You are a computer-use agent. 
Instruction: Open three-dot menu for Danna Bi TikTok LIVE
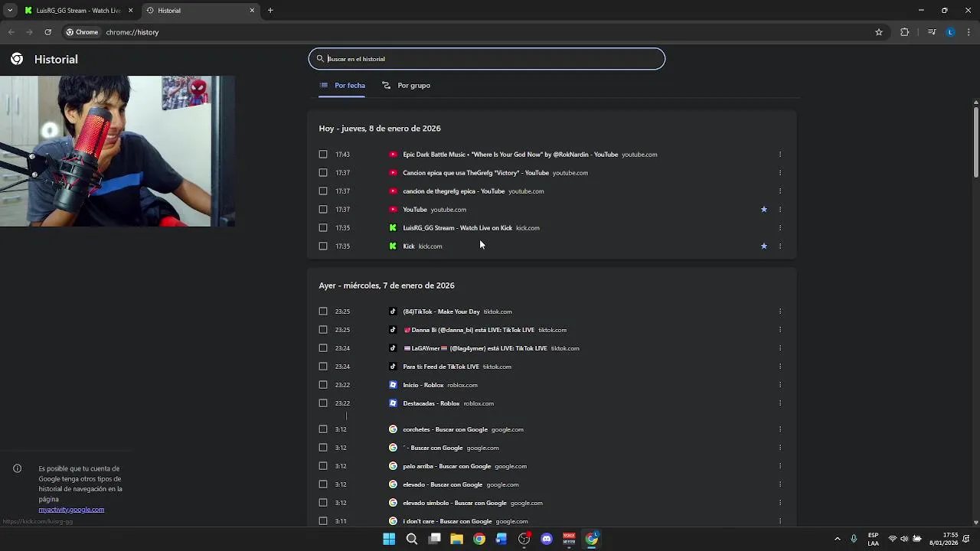[780, 330]
